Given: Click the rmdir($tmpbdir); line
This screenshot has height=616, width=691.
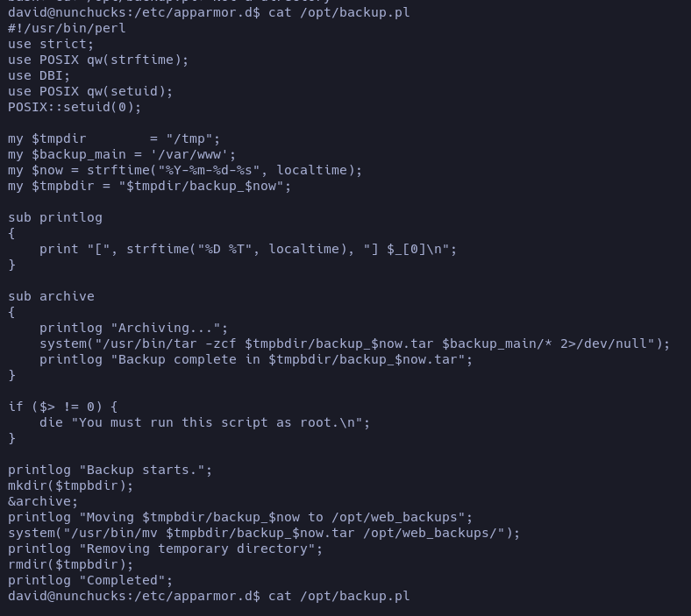Looking at the screenshot, I should click(70, 564).
